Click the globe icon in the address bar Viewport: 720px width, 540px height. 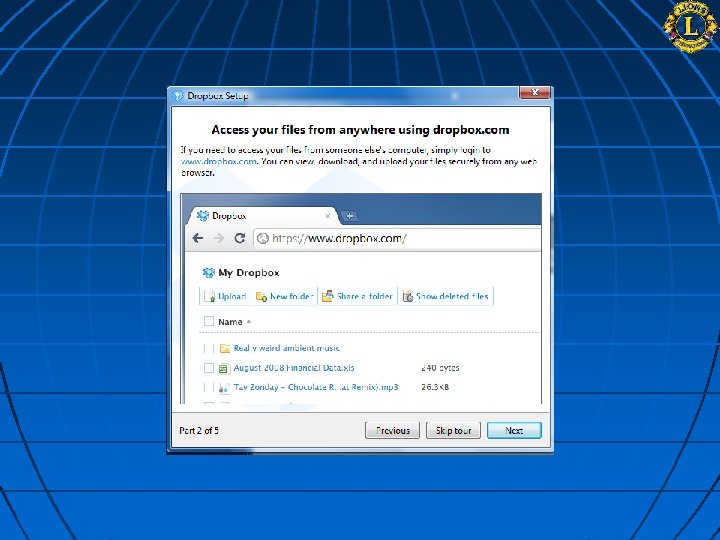(x=263, y=238)
